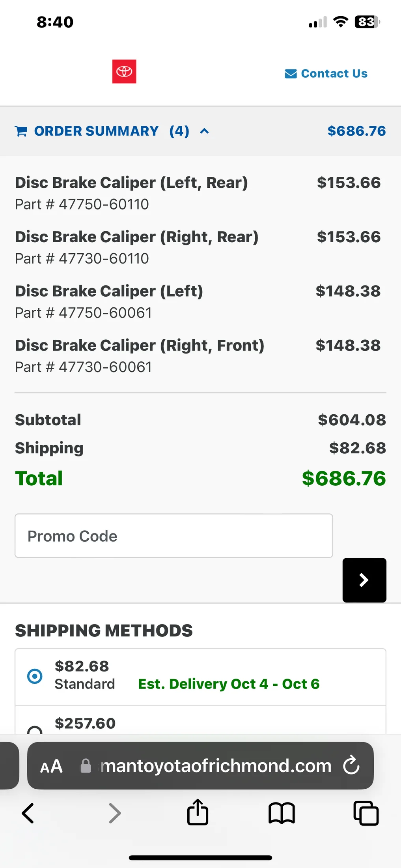Reload the page via refresh icon
401x868 pixels.
click(x=351, y=765)
